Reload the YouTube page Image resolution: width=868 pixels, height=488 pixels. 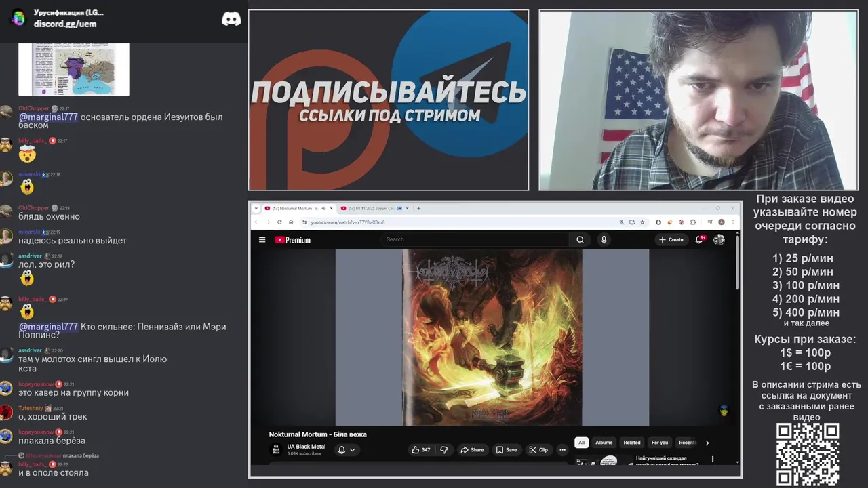[279, 222]
